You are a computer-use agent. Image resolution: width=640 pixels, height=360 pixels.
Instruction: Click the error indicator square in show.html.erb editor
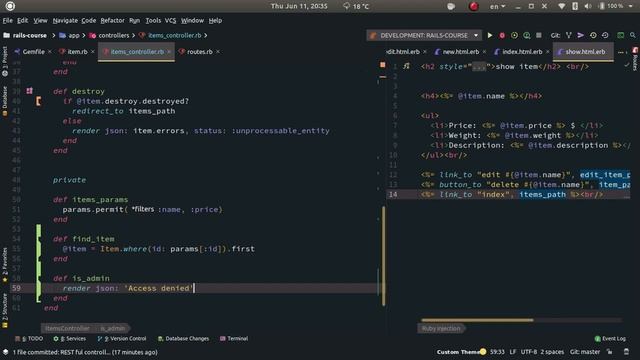[x=383, y=65]
